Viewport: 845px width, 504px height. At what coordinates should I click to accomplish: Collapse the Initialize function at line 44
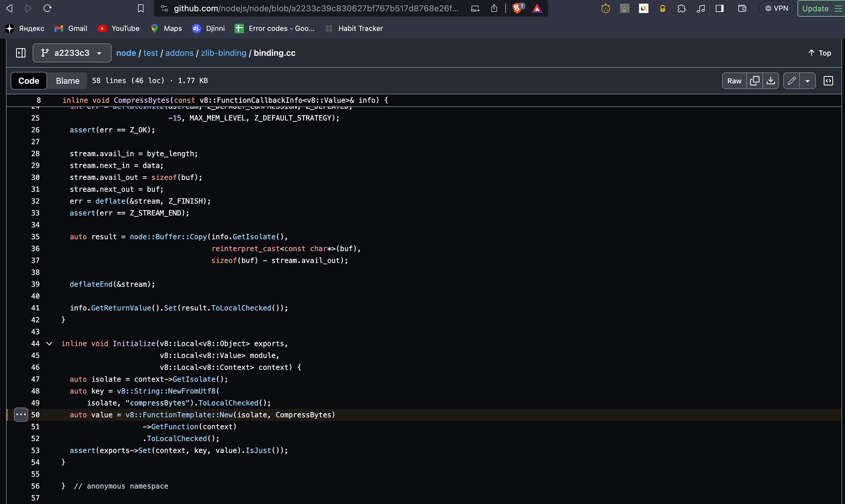click(x=49, y=344)
